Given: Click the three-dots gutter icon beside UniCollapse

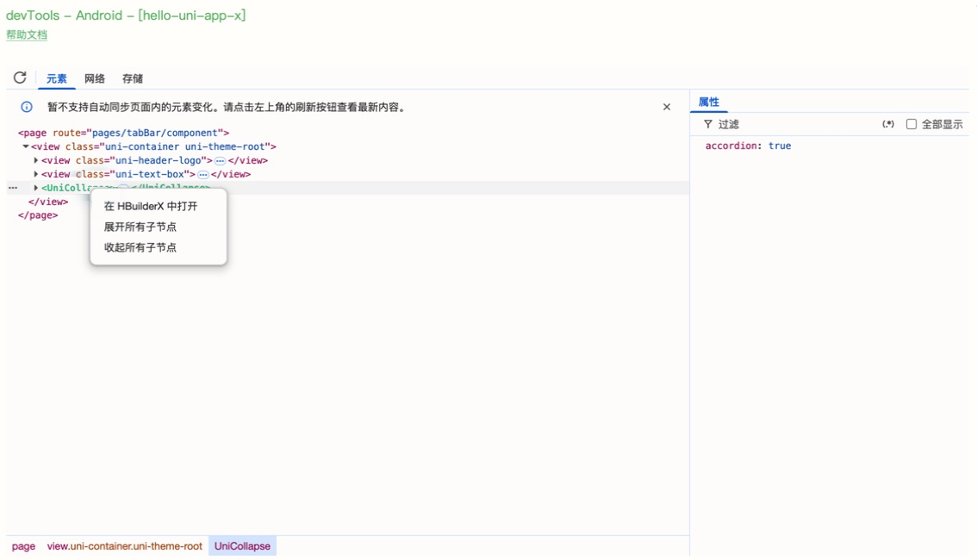Looking at the screenshot, I should pyautogui.click(x=13, y=188).
